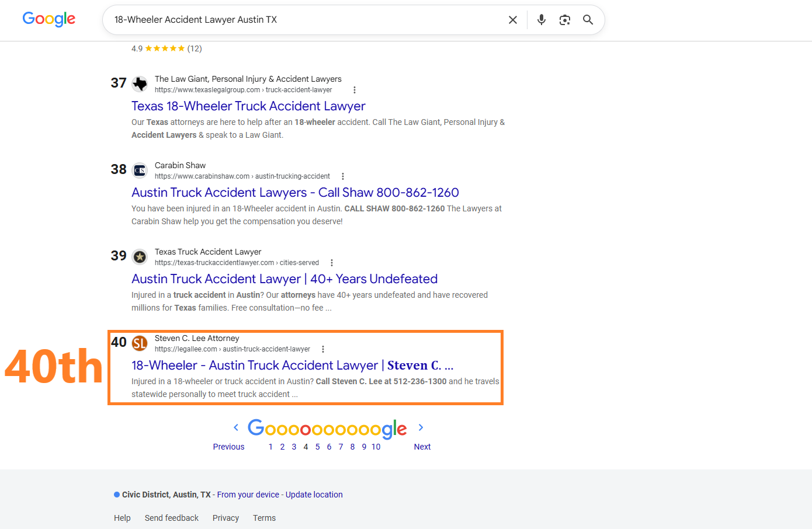This screenshot has width=812, height=529.
Task: Open more options for texas-truckaccidentlawyer.com result
Action: [332, 263]
